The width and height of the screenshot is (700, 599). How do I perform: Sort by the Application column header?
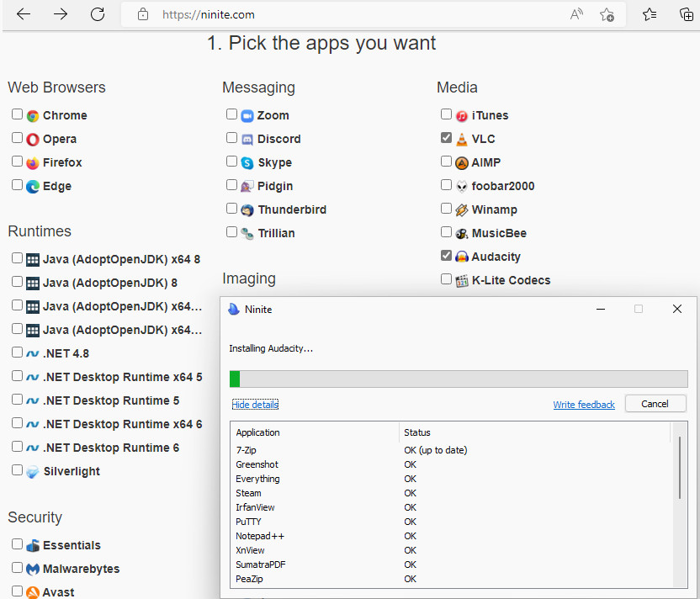[x=258, y=432]
